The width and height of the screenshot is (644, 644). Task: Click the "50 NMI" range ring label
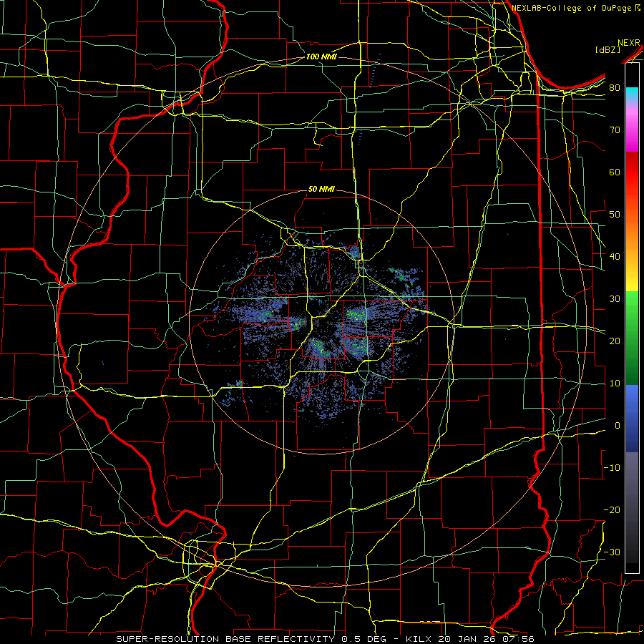(321, 190)
